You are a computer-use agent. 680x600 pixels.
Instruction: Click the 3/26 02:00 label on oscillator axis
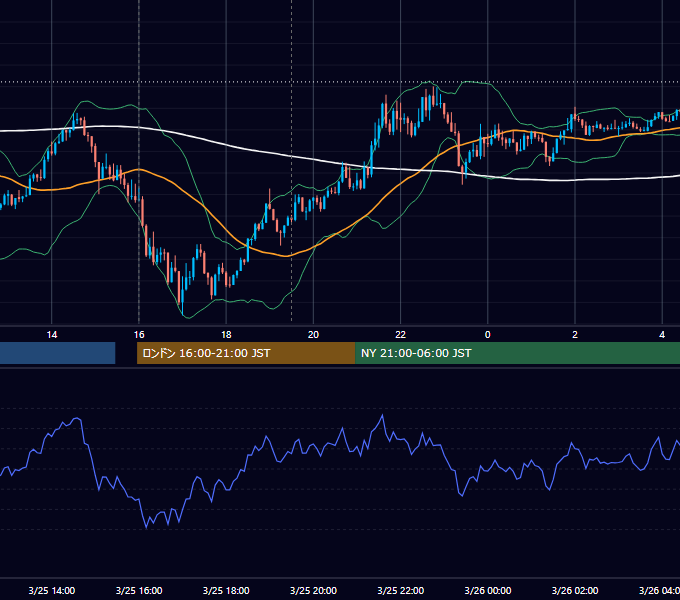[575, 590]
